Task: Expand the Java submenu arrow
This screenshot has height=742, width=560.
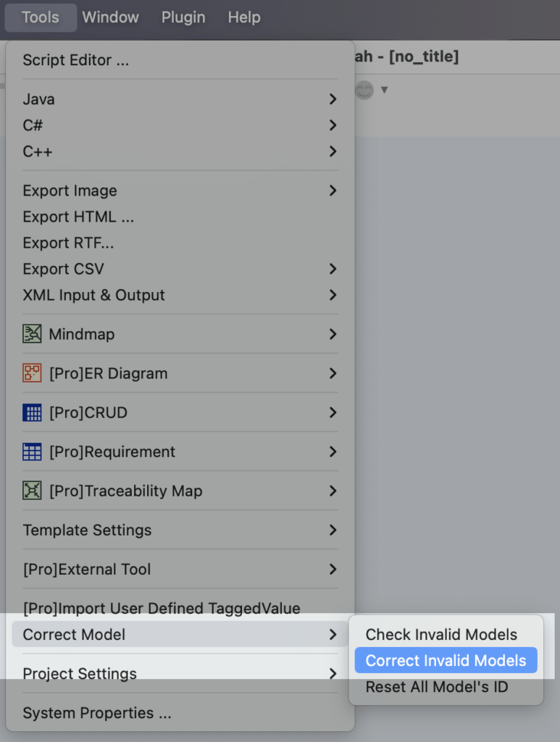Action: [x=333, y=99]
